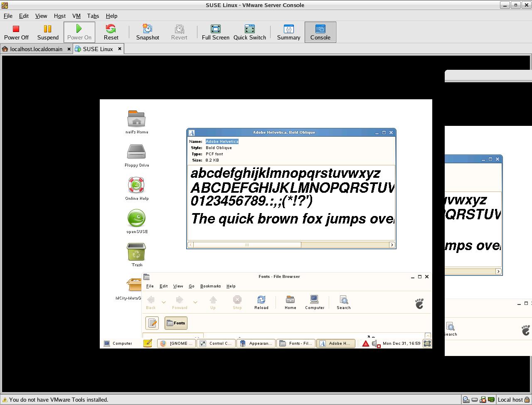
Task: Suspend the virtual machine
Action: coord(48,32)
